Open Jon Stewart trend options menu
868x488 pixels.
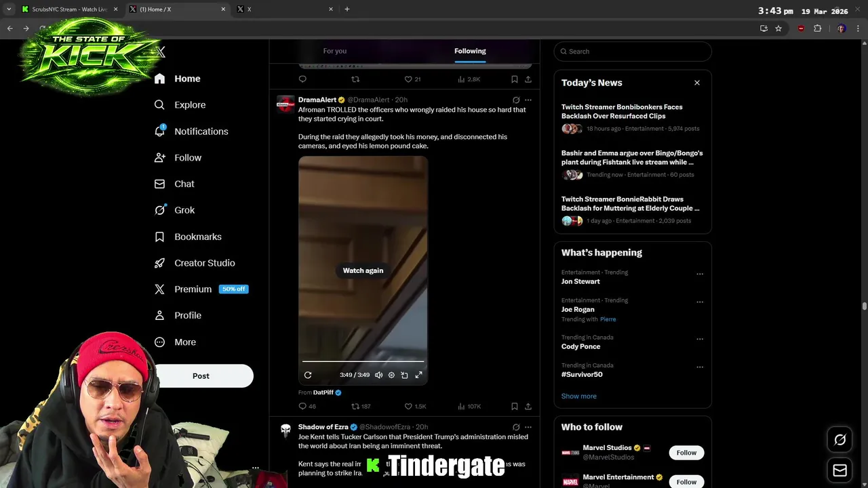700,274
